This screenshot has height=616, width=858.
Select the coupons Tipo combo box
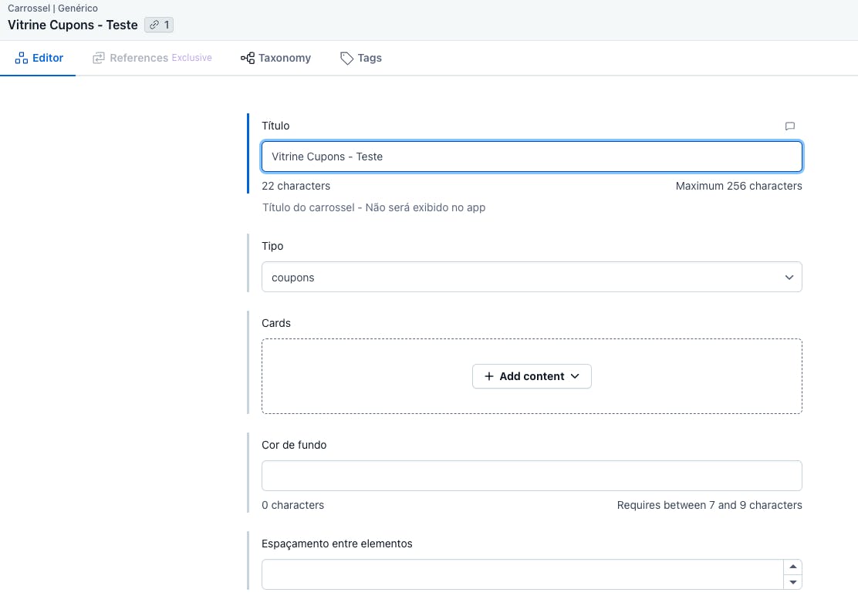coord(525,278)
